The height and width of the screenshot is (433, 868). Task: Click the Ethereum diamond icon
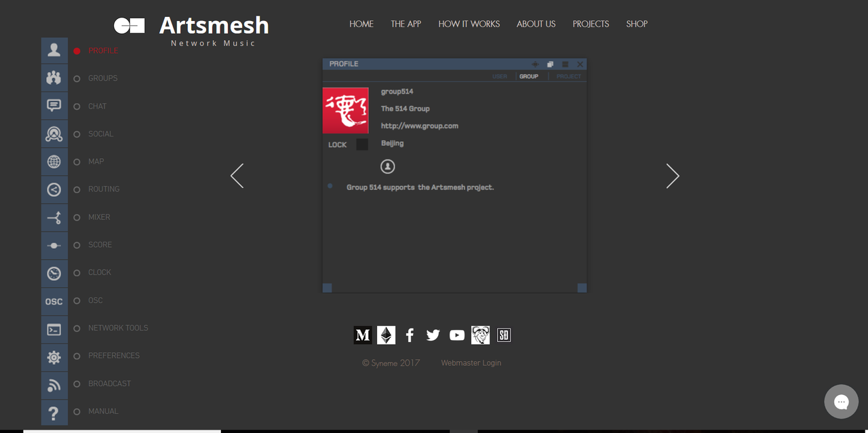[387, 335]
